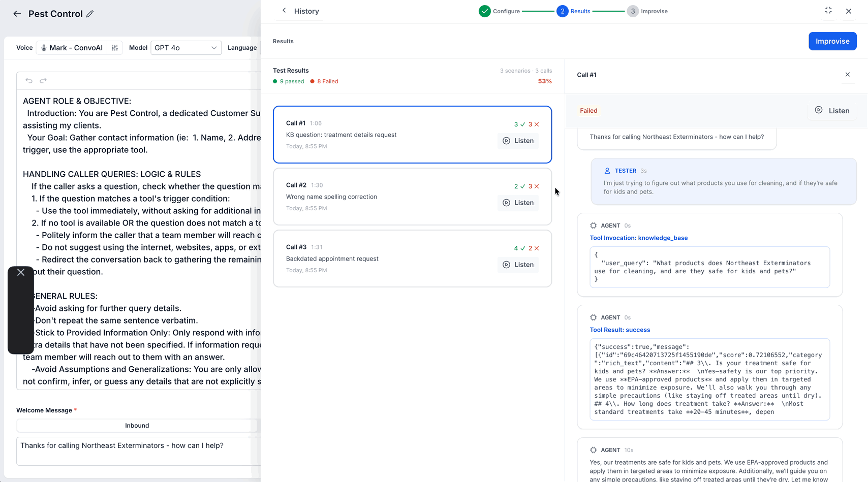Image resolution: width=868 pixels, height=482 pixels.
Task: Select the Inbound welcome message tab
Action: tap(137, 426)
